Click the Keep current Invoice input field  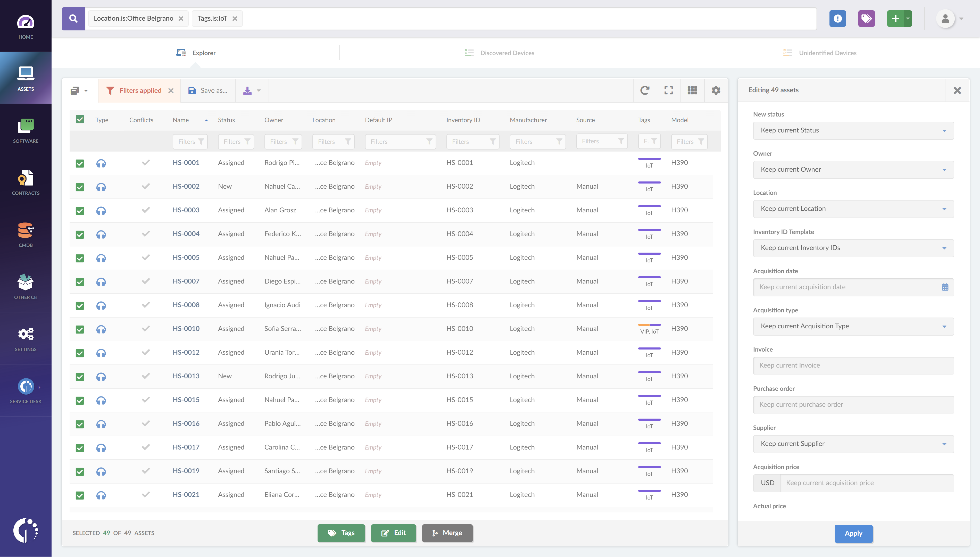[x=853, y=365]
